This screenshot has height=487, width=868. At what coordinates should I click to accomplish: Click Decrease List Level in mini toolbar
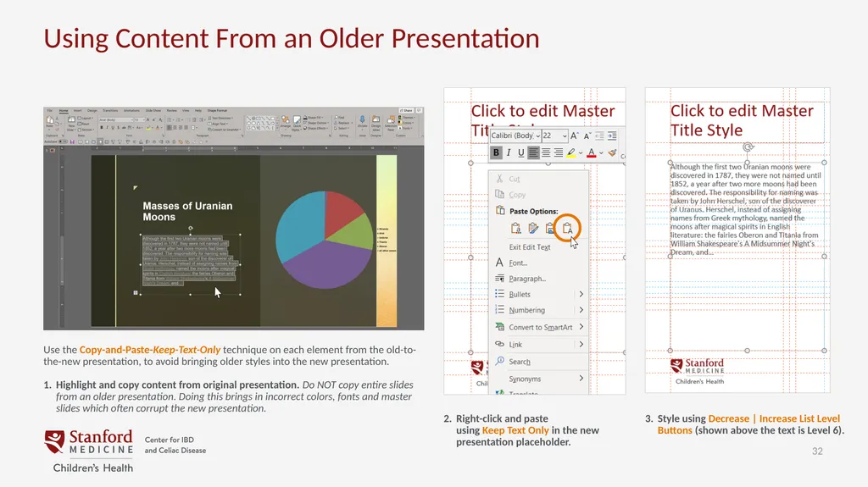[x=599, y=136]
